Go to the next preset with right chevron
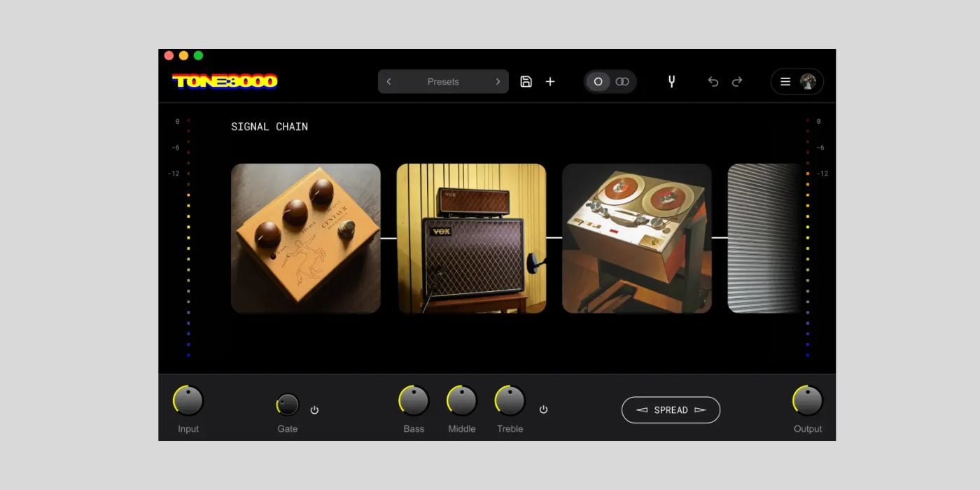The width and height of the screenshot is (980, 490). click(x=498, y=82)
